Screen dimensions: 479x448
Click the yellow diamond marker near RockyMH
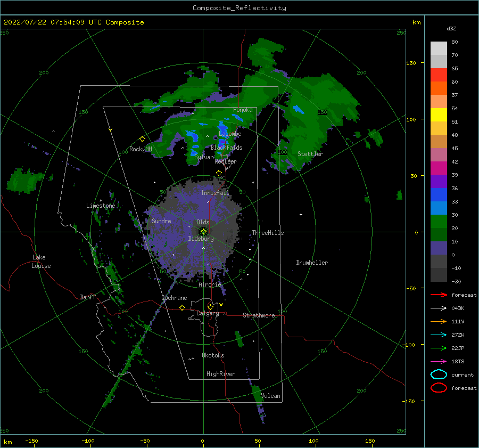pos(142,139)
